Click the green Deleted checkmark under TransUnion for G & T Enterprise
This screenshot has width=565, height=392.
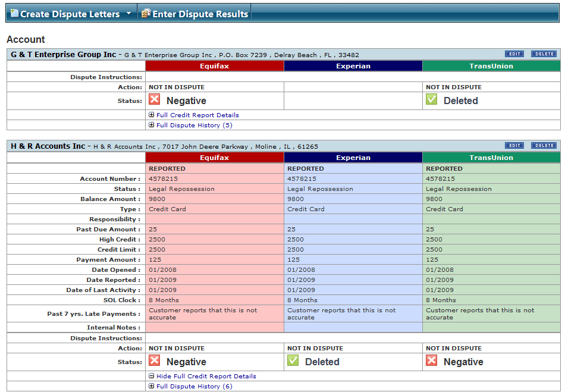tap(431, 99)
